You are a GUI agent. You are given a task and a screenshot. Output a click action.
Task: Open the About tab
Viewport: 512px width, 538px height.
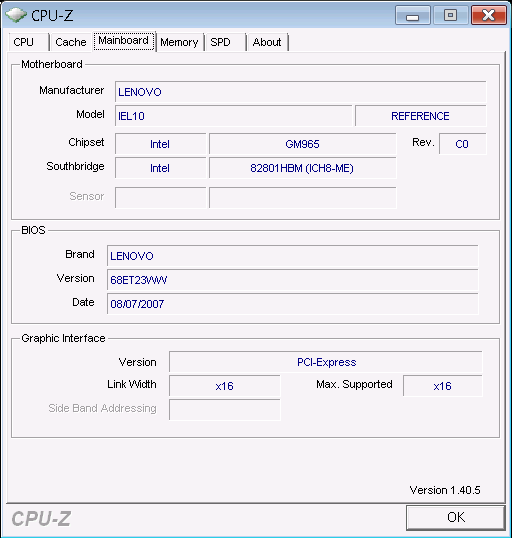(x=267, y=42)
